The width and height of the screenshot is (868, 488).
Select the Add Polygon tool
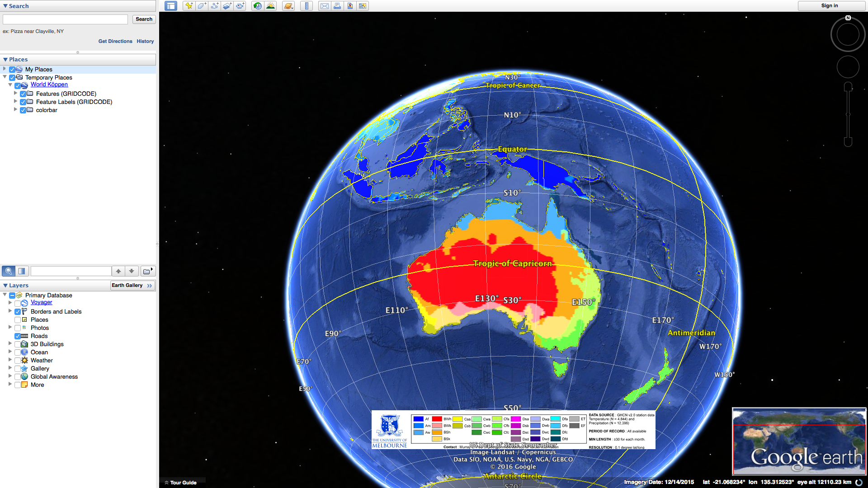202,6
